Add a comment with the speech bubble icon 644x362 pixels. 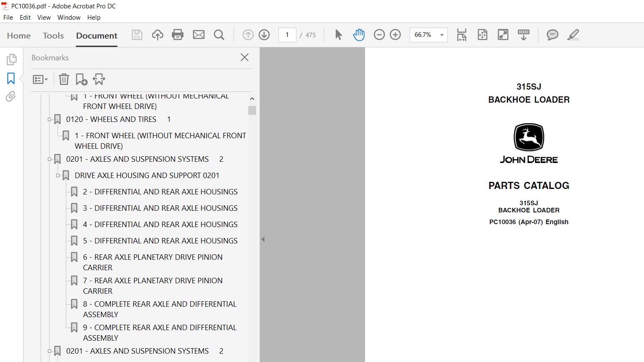[x=553, y=35]
